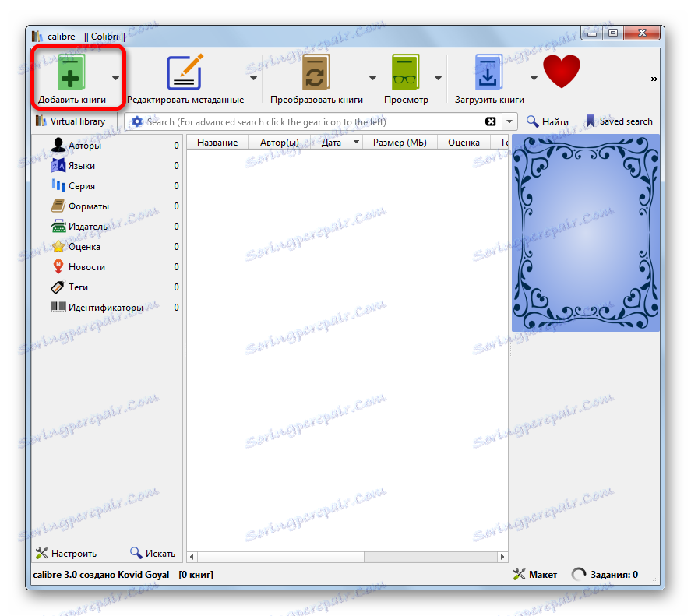691x616 pixels.
Task: Open the Edit metadata pencil icon
Action: click(185, 72)
